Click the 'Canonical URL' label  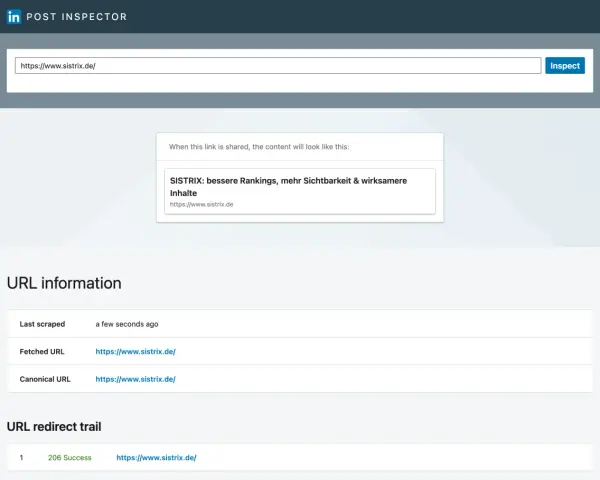click(x=45, y=379)
